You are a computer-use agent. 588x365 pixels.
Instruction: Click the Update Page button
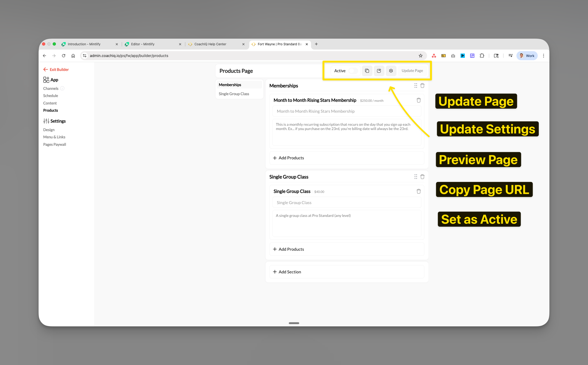(412, 71)
